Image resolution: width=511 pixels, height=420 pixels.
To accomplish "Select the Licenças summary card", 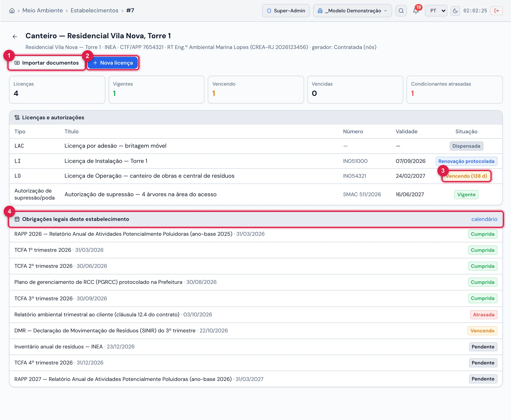I will 57,90.
